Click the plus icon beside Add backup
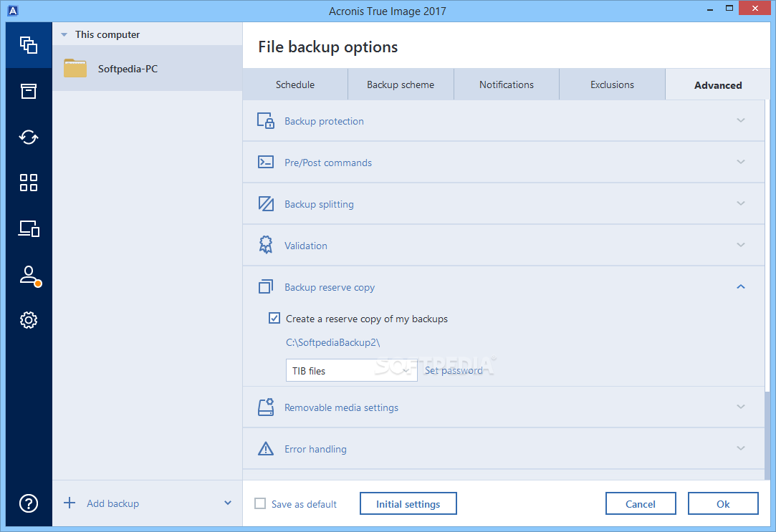 pyautogui.click(x=70, y=503)
